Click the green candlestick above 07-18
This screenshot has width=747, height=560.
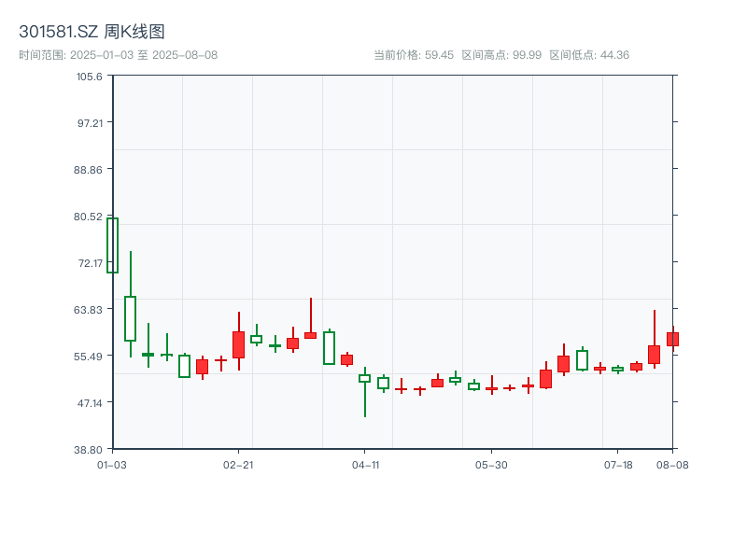[x=617, y=370]
